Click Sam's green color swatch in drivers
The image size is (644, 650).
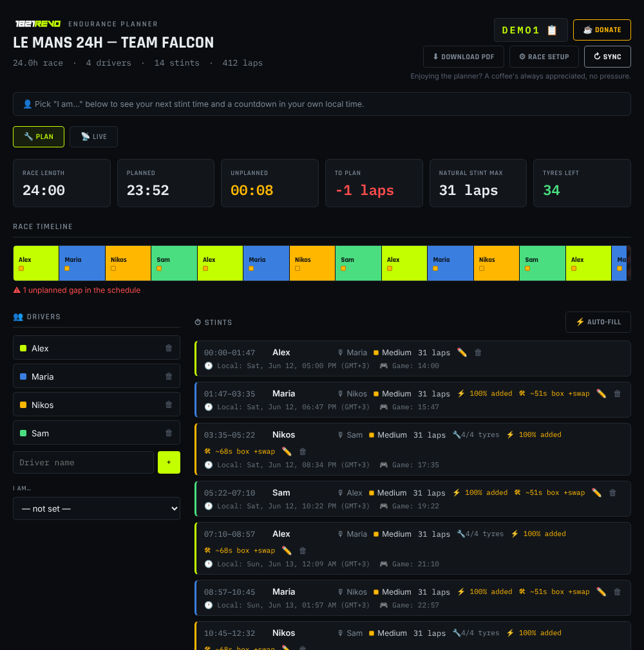click(23, 433)
